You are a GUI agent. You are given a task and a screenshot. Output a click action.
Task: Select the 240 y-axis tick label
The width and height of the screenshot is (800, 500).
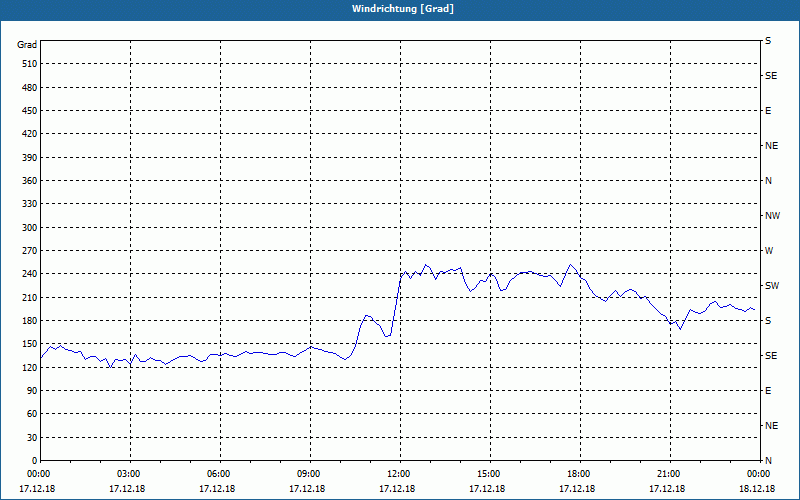tap(30, 274)
